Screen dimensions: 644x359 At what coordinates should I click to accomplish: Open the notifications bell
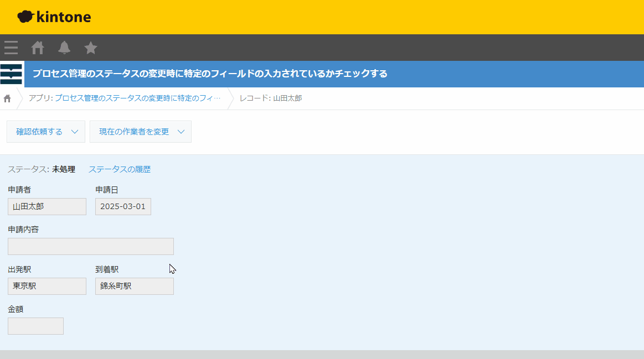[64, 48]
